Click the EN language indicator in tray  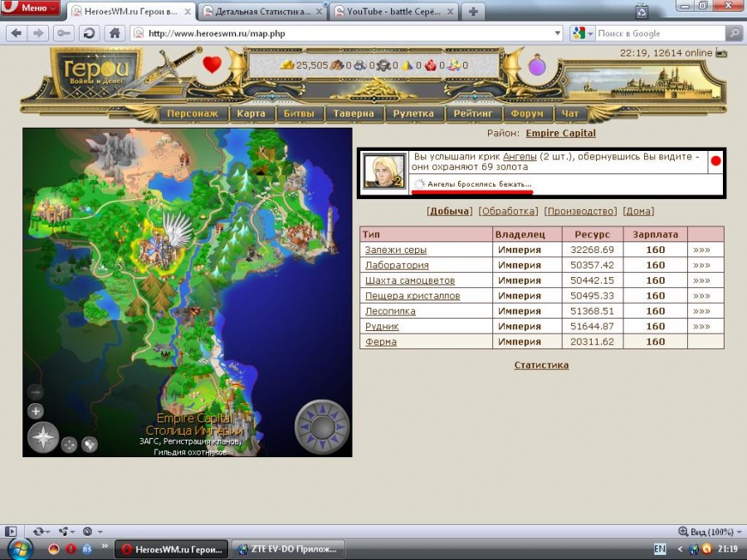tap(659, 549)
